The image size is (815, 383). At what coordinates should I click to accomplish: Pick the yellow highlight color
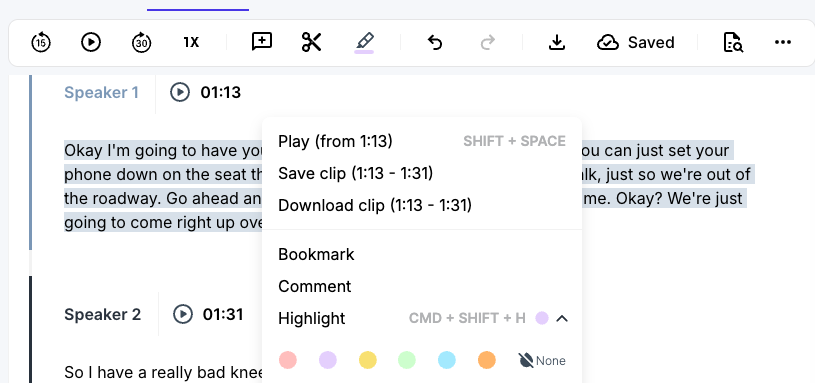click(x=367, y=360)
